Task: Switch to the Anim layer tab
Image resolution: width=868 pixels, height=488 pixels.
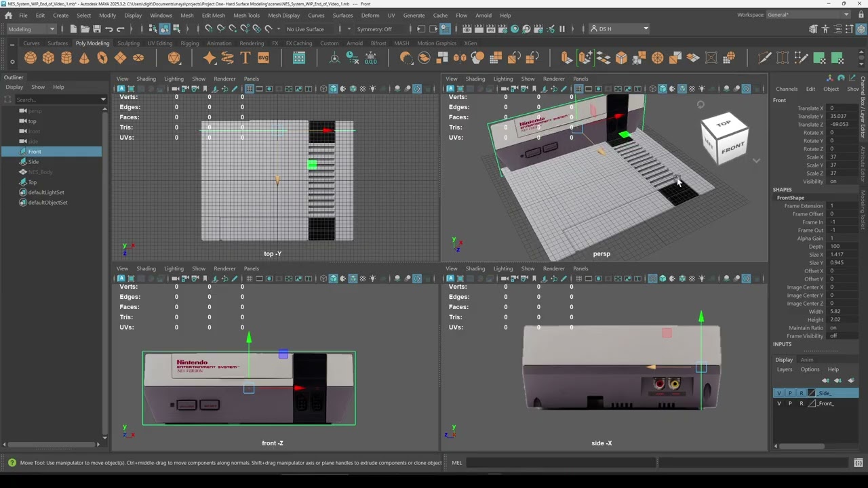Action: point(807,360)
